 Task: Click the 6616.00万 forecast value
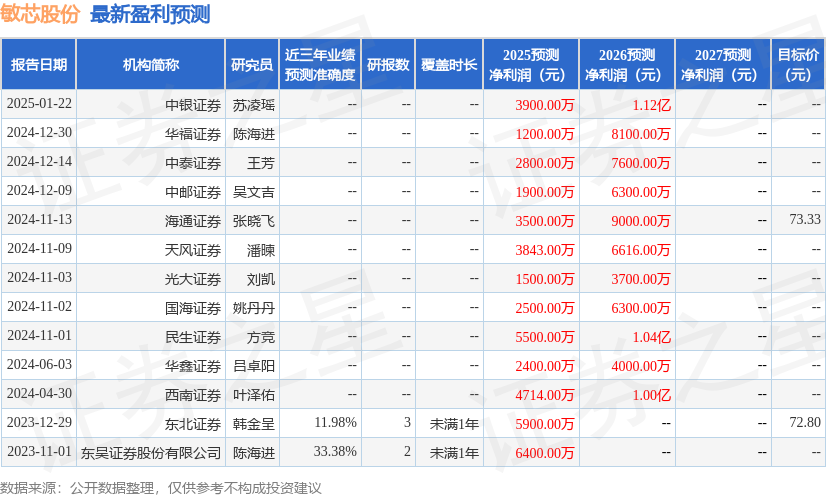pyautogui.click(x=641, y=250)
